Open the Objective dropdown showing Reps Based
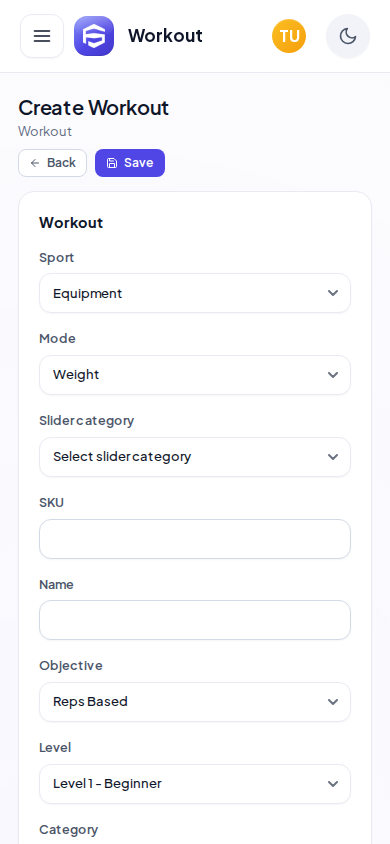 [x=195, y=702]
